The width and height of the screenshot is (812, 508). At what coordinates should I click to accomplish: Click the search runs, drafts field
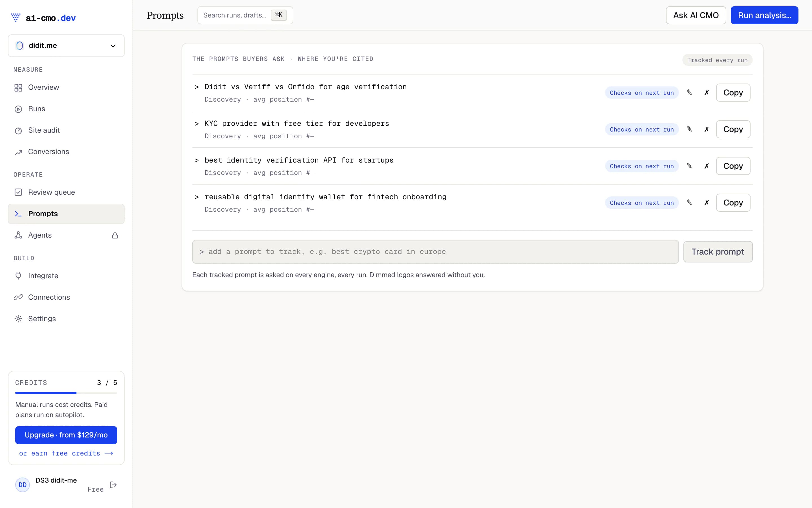pos(245,15)
